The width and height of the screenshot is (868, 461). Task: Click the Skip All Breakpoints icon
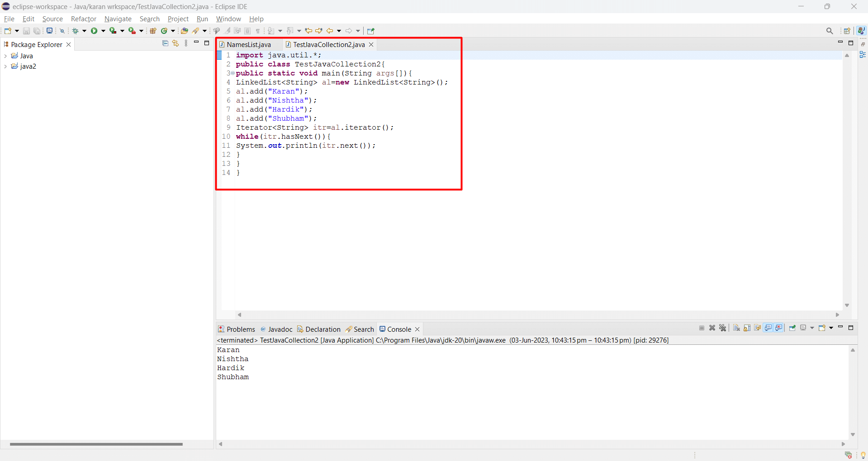tap(62, 31)
